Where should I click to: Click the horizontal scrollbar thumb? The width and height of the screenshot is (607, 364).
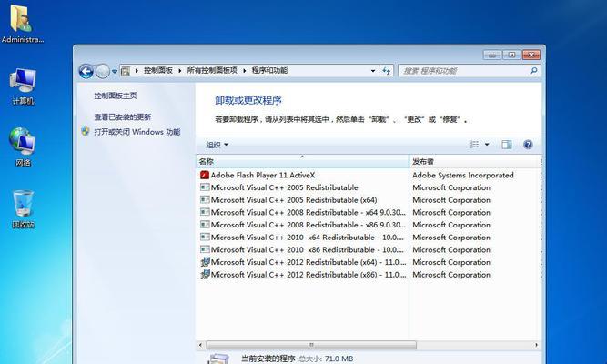(x=311, y=345)
